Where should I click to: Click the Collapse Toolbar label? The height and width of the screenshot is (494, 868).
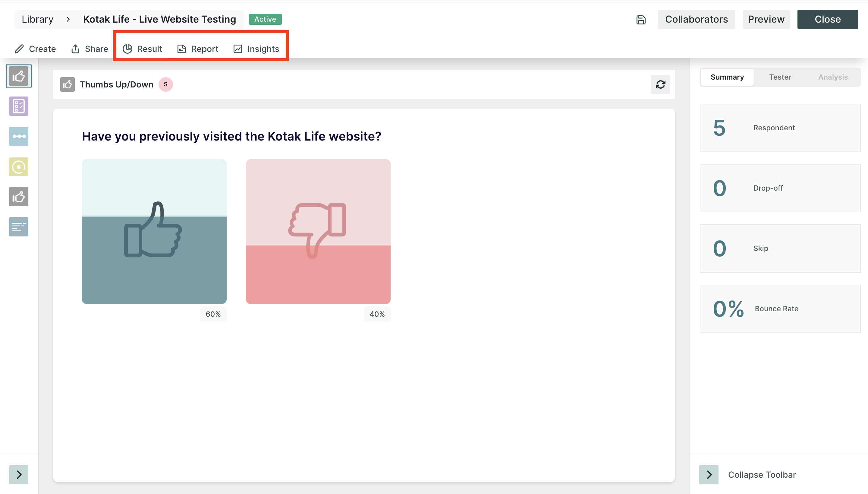[x=762, y=475]
